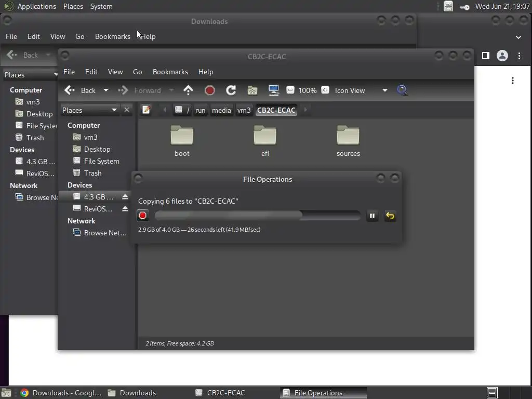Screen dimensions: 532x399
Task: Select the sources folder
Action: click(348, 141)
